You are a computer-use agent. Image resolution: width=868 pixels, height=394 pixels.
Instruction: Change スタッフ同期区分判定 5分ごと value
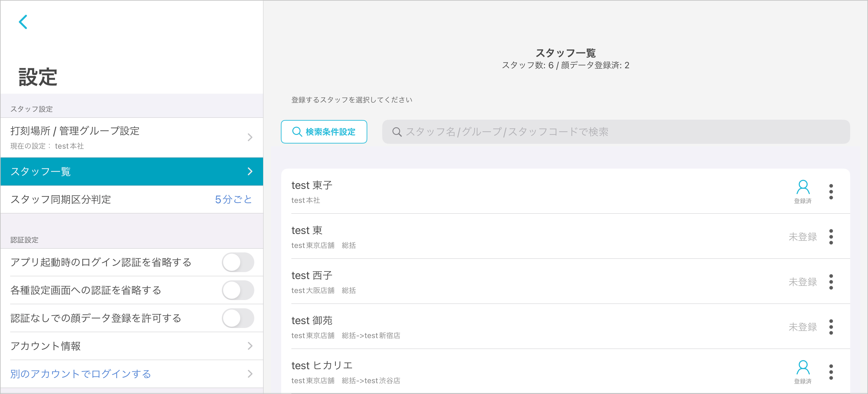[233, 199]
